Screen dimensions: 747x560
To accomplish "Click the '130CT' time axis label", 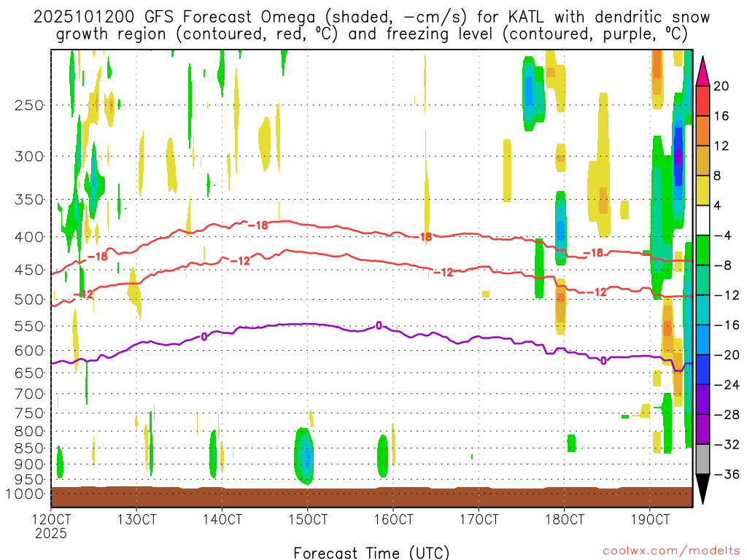I will click(x=136, y=519).
